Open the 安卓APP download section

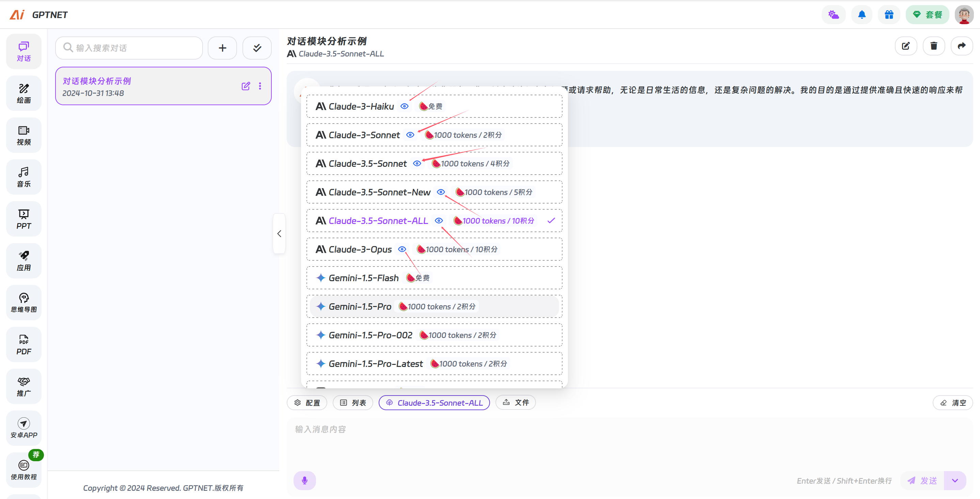pos(23,428)
